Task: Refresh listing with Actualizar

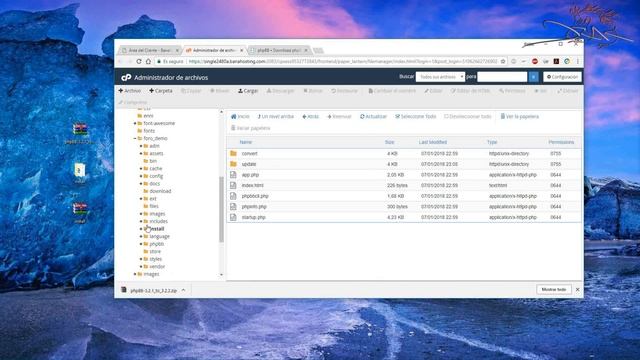Action: (x=373, y=116)
